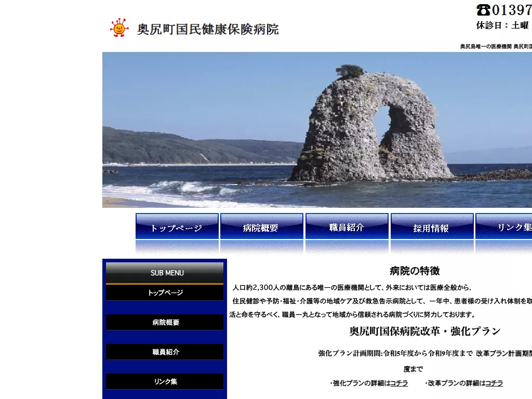
Task: Open 採用情報 in the blue navigation bar
Action: [432, 227]
